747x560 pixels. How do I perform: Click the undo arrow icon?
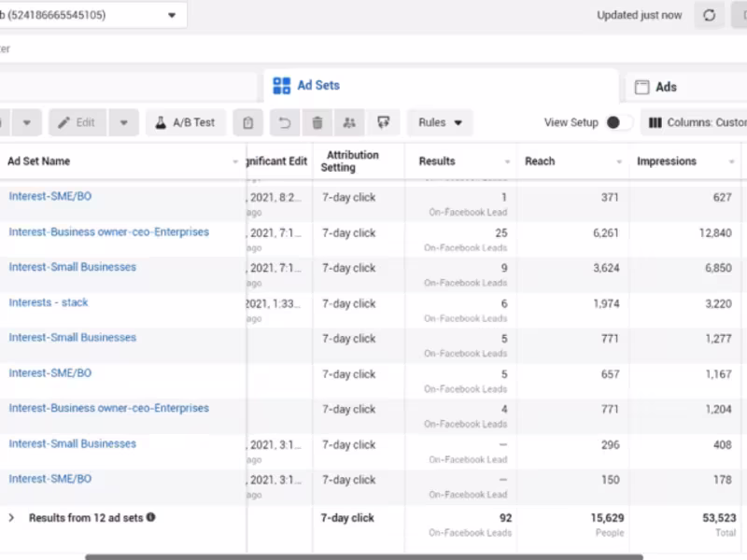point(285,122)
